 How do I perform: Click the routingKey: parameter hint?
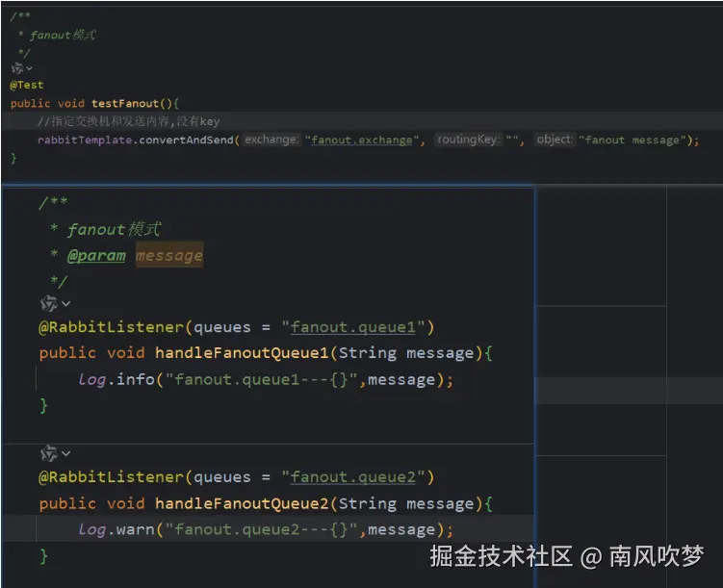tap(469, 140)
